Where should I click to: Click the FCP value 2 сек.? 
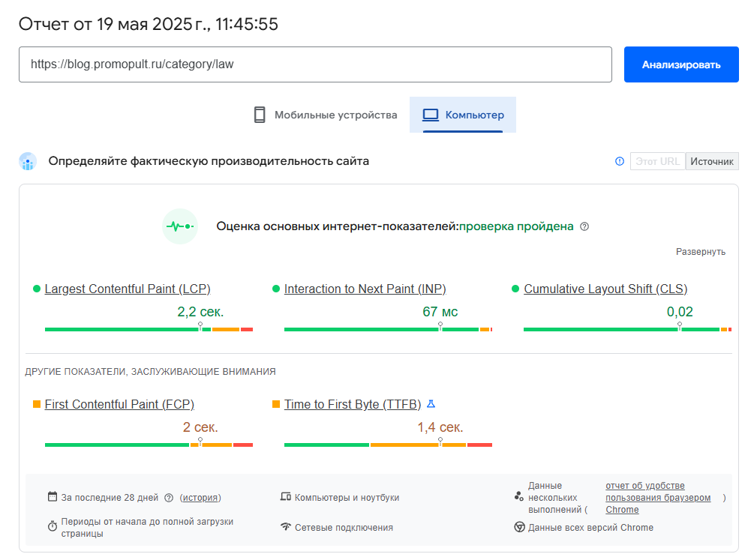point(200,427)
